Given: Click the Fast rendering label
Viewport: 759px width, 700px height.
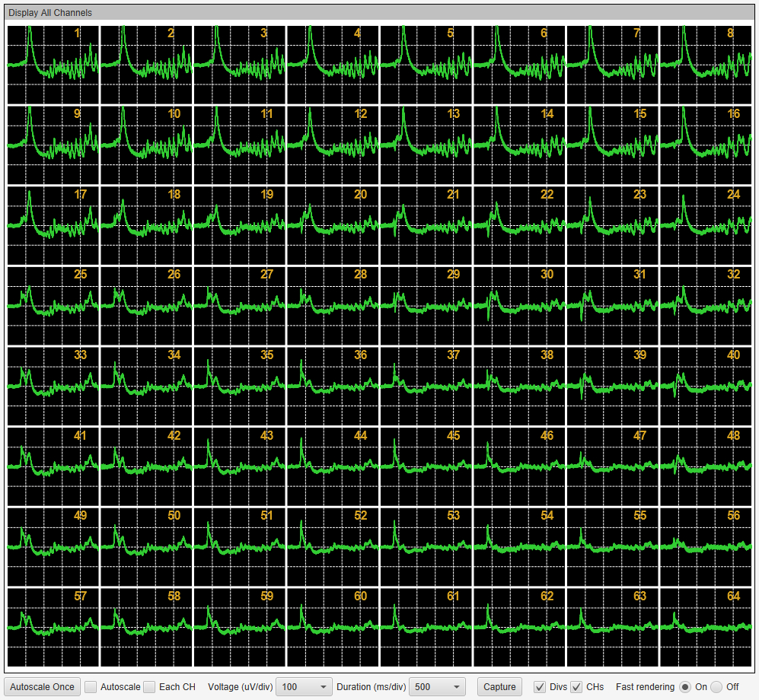Looking at the screenshot, I should 645,687.
